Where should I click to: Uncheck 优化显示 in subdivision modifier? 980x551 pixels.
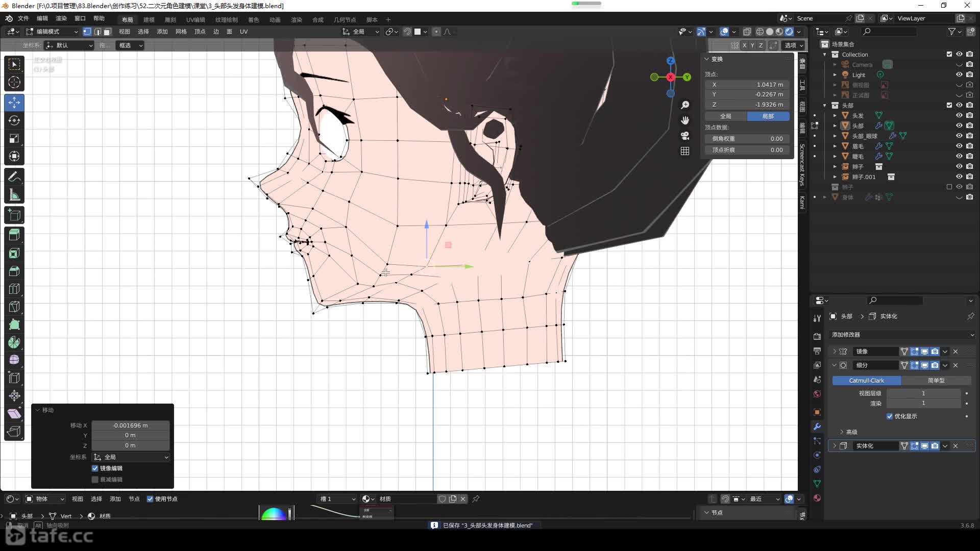890,416
